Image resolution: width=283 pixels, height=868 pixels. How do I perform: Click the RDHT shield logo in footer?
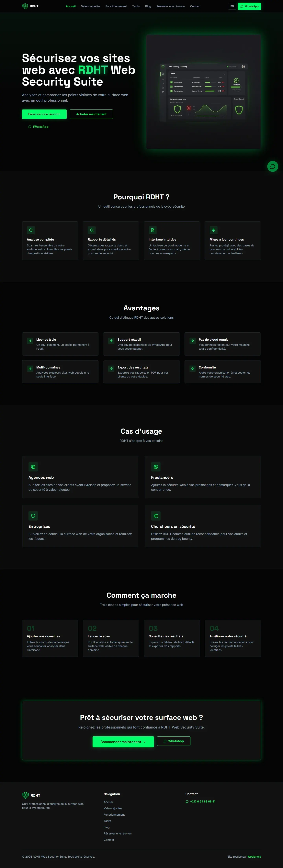pyautogui.click(x=25, y=795)
